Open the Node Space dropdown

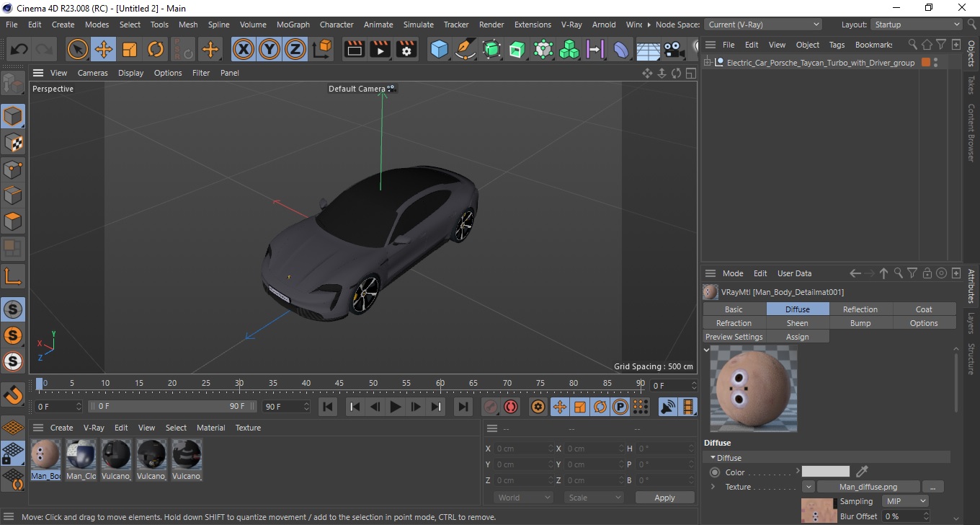(762, 25)
